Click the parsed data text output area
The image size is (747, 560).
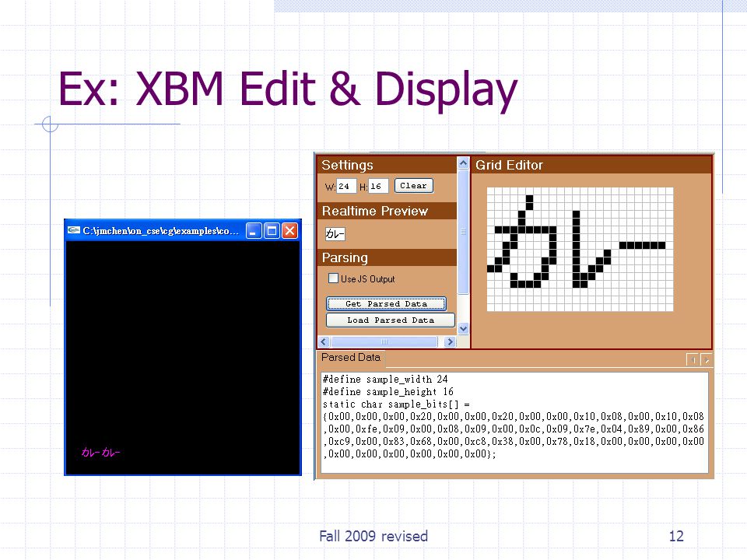pyautogui.click(x=514, y=422)
